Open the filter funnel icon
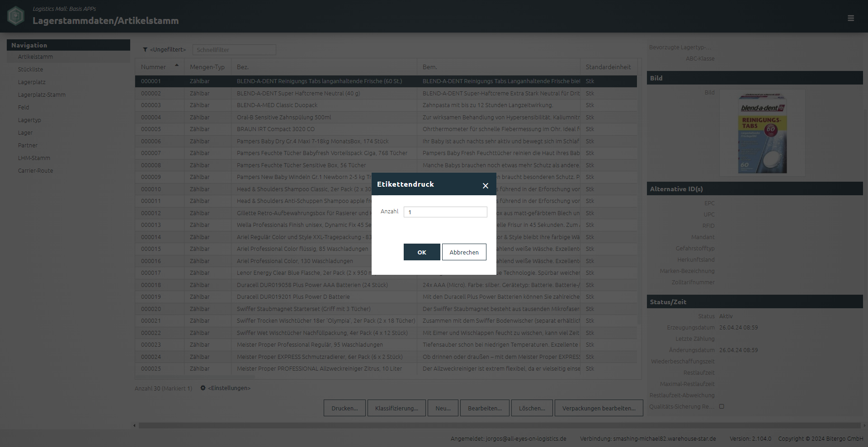This screenshot has height=447, width=868. coord(145,50)
